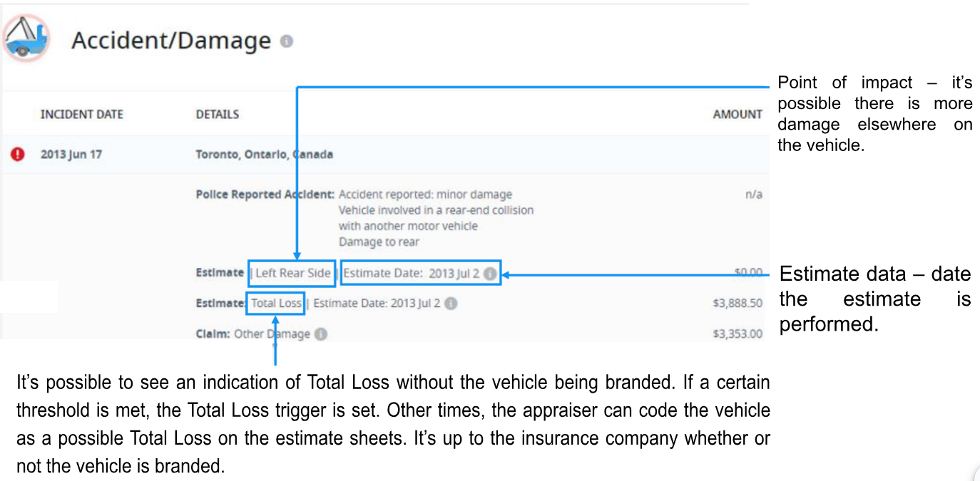The image size is (980, 481).
Task: Click the $3,353.00 claim amount
Action: coord(737,333)
